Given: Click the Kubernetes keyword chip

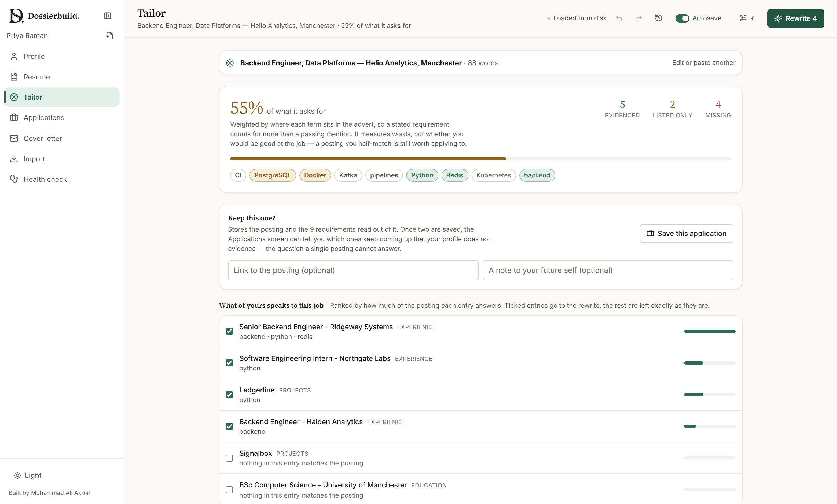Looking at the screenshot, I should (493, 175).
